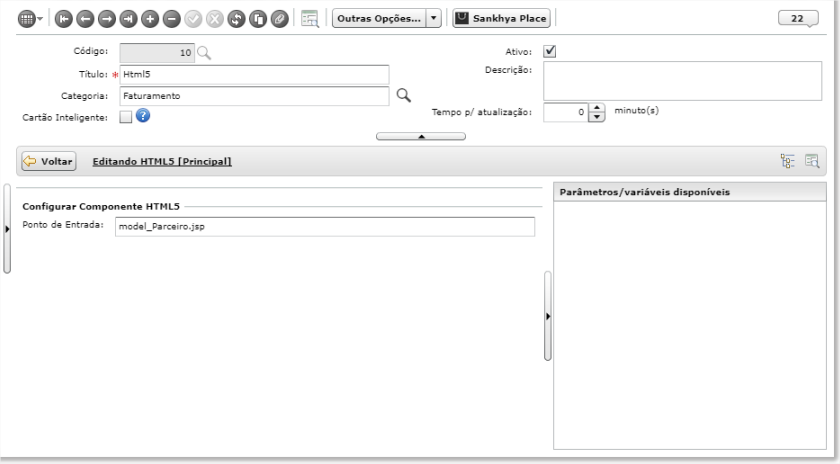Focus the Categoria field with Faturamento

(254, 96)
